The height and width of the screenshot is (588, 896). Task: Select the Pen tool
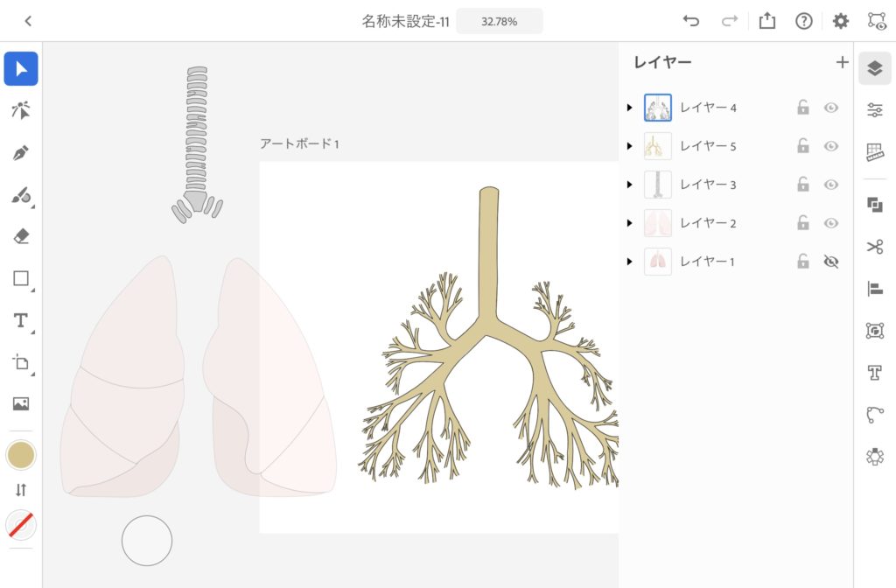(x=21, y=152)
